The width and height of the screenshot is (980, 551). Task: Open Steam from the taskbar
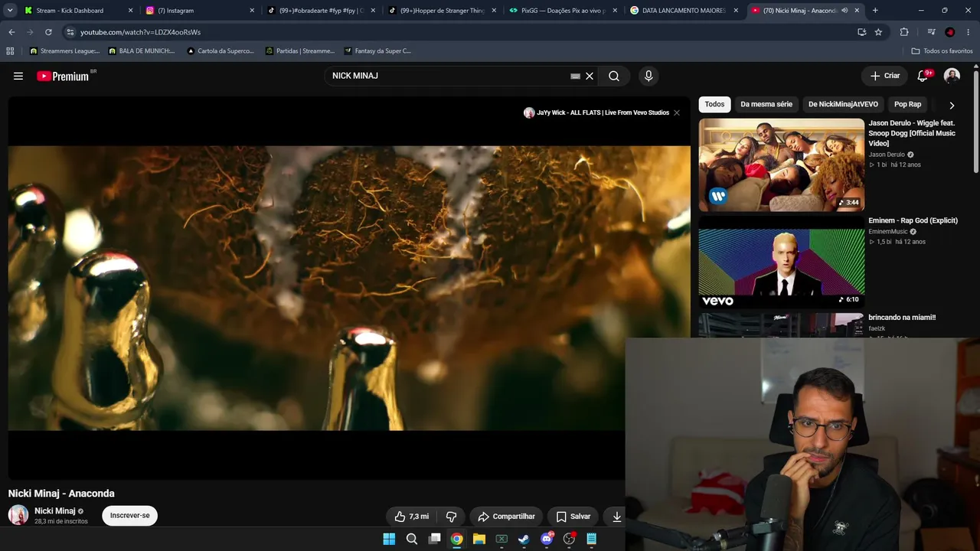point(524,539)
